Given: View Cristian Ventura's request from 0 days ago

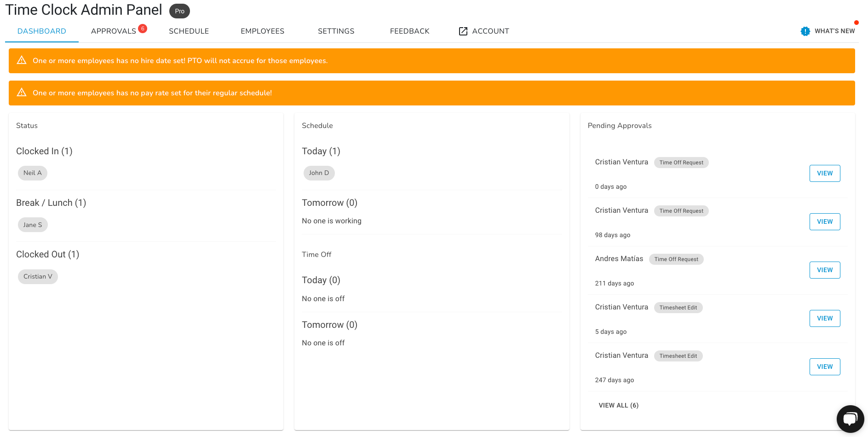Looking at the screenshot, I should click(x=825, y=173).
